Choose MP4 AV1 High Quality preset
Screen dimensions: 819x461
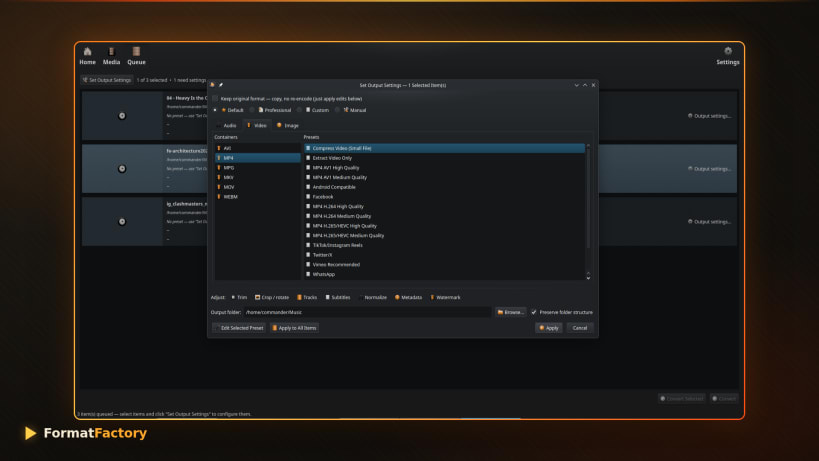444,168
